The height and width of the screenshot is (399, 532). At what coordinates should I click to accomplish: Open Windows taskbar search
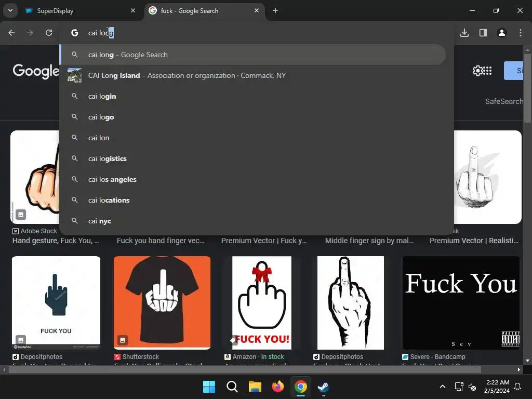point(232,387)
